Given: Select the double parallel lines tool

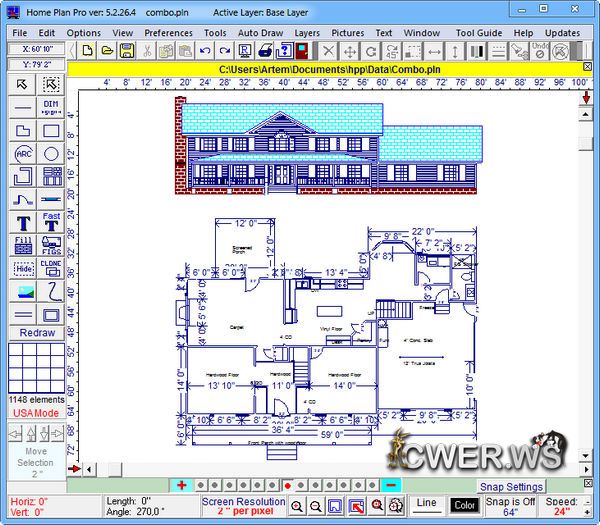Looking at the screenshot, I should click(x=23, y=315).
